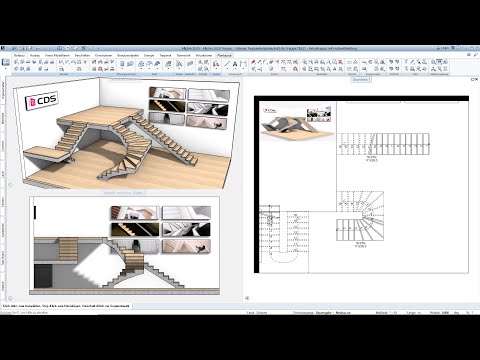Image resolution: width=480 pixels, height=360 pixels.
Task: Open the Rohbau ribbon tab
Action: (20, 55)
